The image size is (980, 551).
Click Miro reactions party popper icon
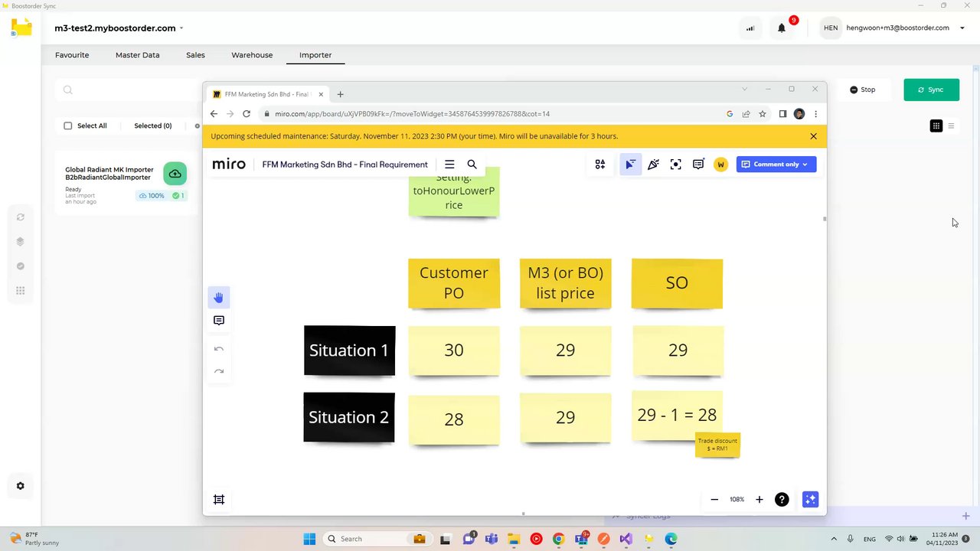click(653, 165)
